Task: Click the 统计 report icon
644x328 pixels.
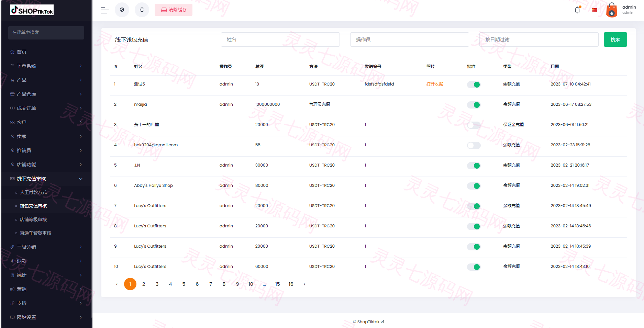Action: (x=12, y=275)
